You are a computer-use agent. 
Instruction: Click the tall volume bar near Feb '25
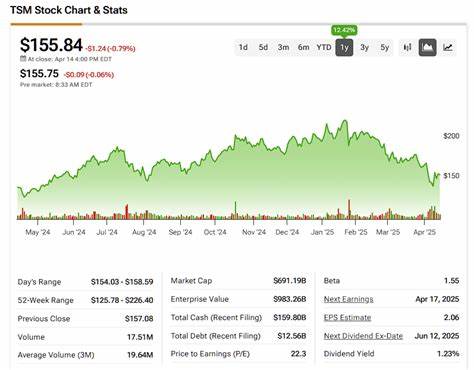tap(349, 209)
